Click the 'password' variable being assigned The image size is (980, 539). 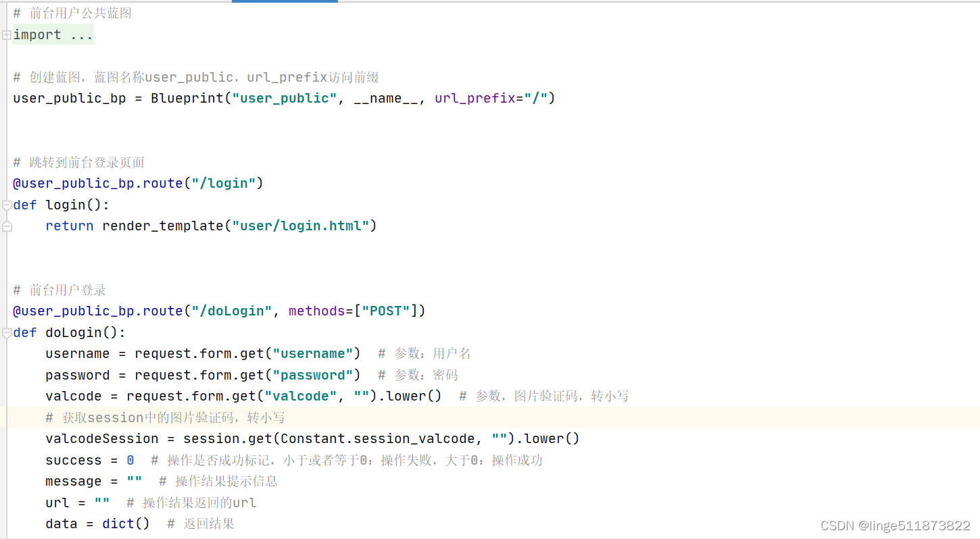click(x=78, y=375)
